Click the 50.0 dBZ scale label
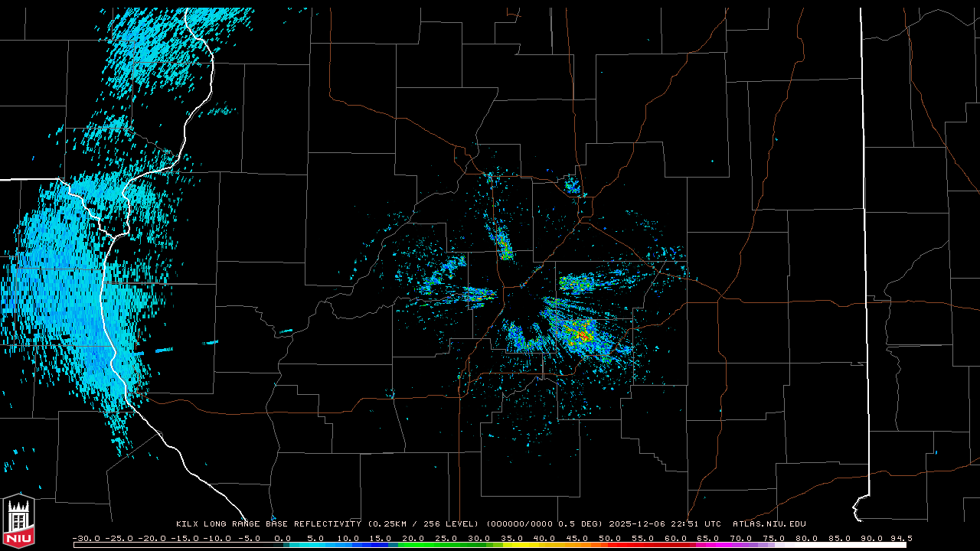 (x=610, y=538)
